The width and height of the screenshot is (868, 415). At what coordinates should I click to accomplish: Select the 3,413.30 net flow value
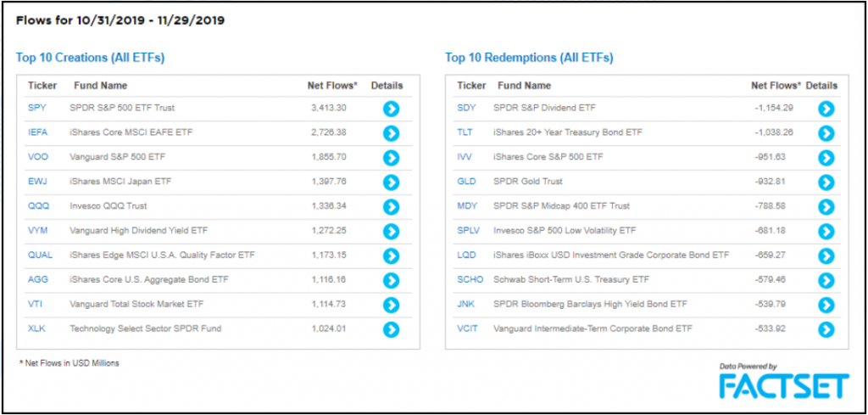coord(329,108)
